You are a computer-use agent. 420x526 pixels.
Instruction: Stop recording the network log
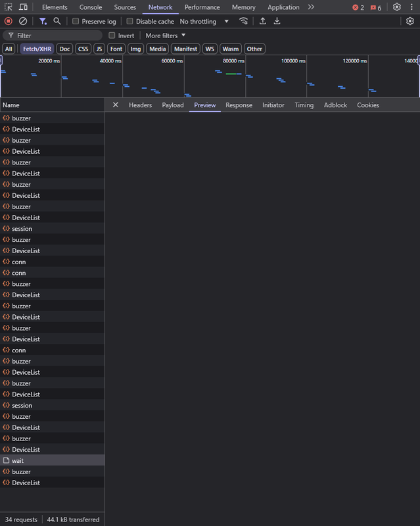coord(9,21)
